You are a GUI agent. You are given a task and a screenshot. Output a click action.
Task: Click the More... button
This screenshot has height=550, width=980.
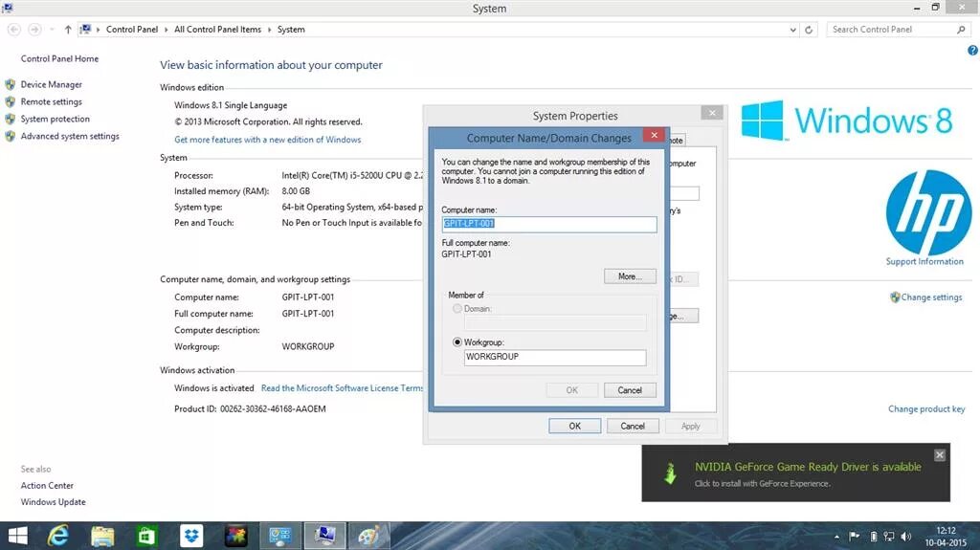tap(630, 276)
